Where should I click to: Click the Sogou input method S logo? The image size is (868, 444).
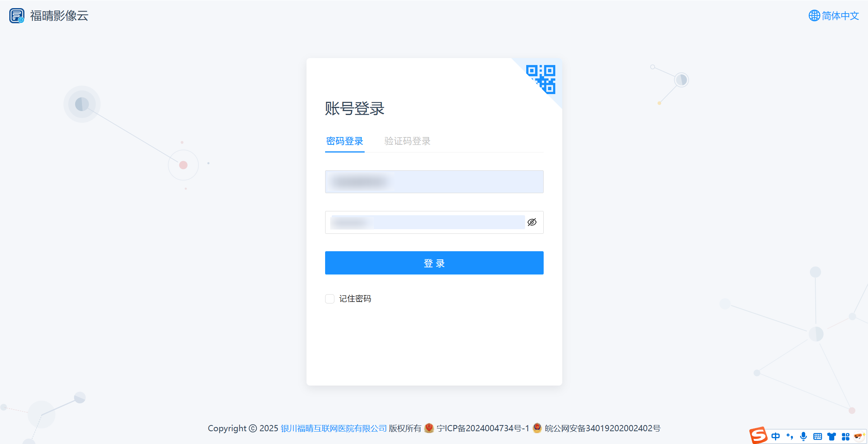[758, 435]
